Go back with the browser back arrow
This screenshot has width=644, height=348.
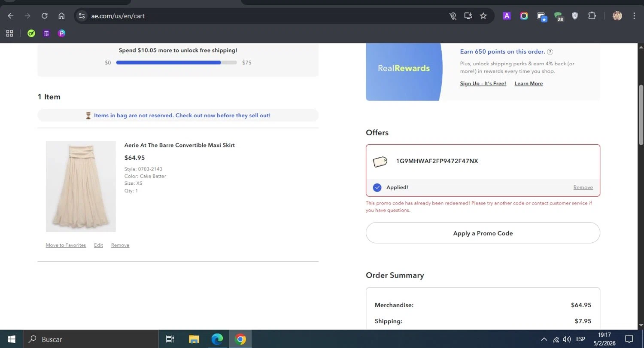(x=11, y=16)
